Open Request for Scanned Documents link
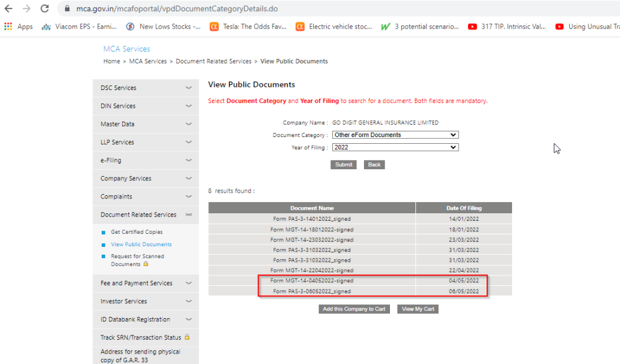The image size is (620, 364). 137,260
